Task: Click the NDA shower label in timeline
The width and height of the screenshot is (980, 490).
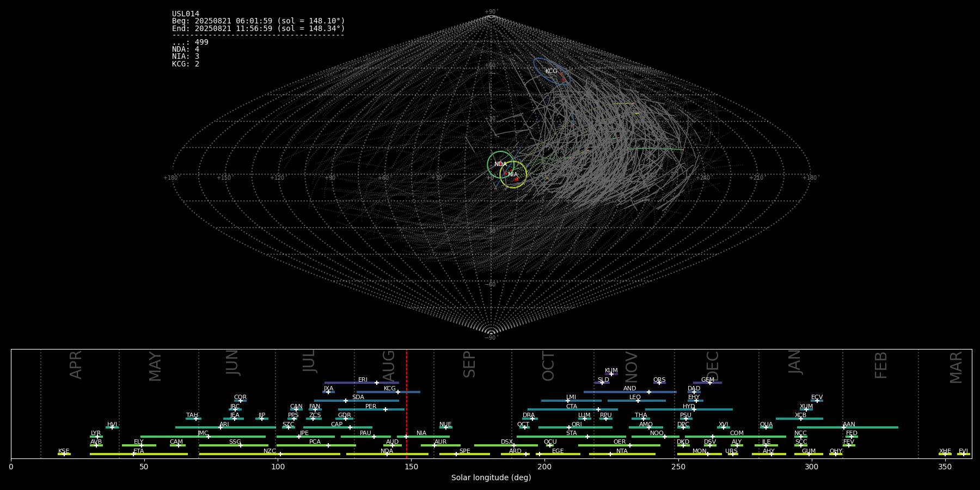Action: click(x=387, y=451)
